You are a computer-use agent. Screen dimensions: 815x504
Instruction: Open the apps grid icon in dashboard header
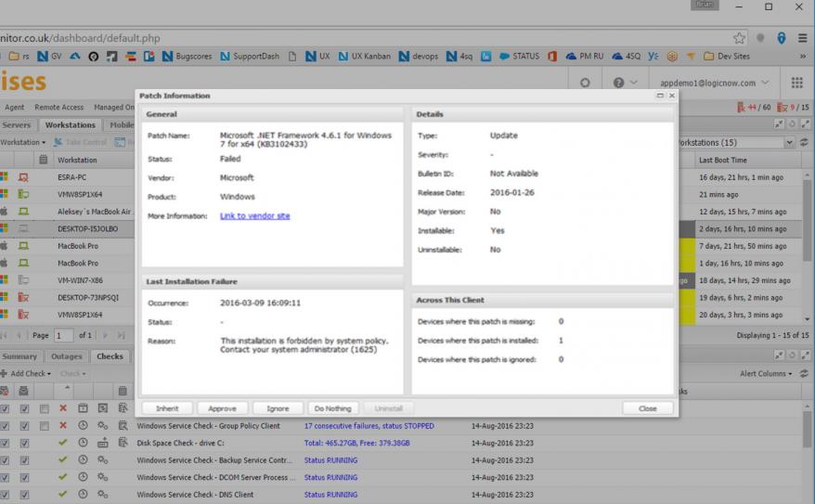click(796, 83)
